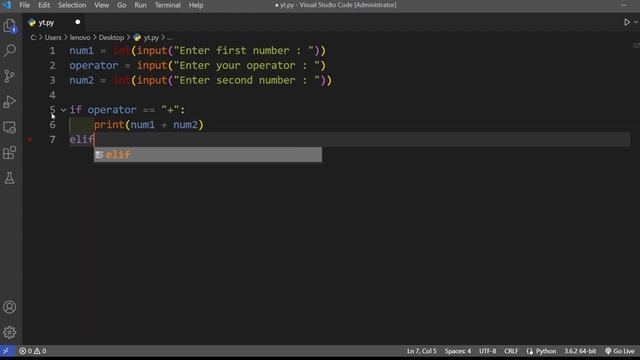Click the VS Code logo icon

tap(7, 5)
